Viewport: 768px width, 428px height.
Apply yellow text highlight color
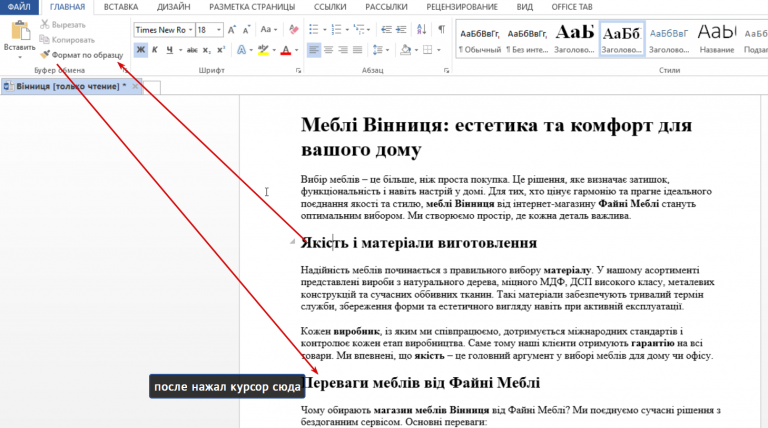coord(264,50)
